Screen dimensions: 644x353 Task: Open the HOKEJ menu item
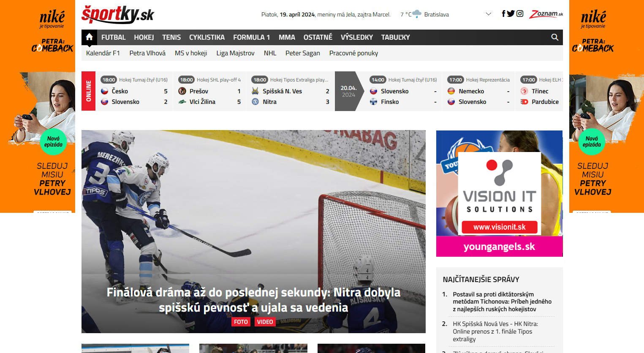[144, 37]
